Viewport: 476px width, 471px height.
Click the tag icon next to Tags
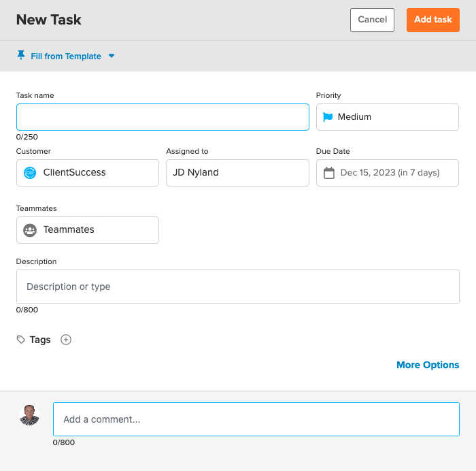point(20,340)
